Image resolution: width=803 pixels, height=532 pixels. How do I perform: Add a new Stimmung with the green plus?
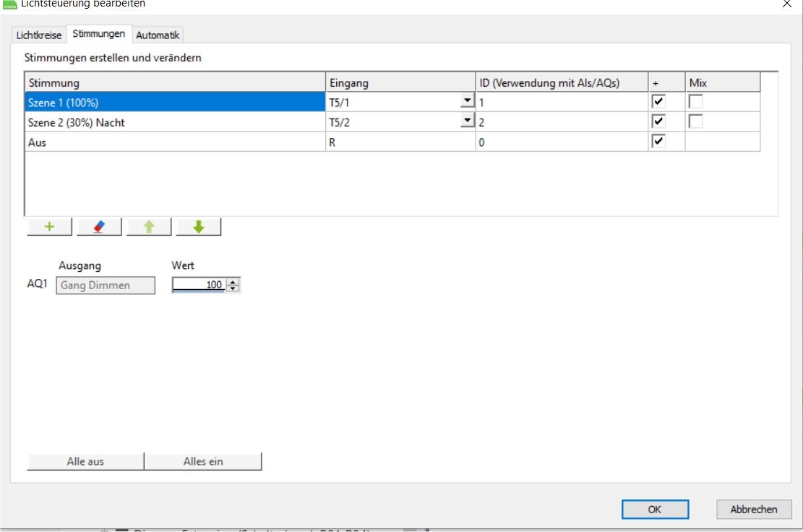coord(49,226)
